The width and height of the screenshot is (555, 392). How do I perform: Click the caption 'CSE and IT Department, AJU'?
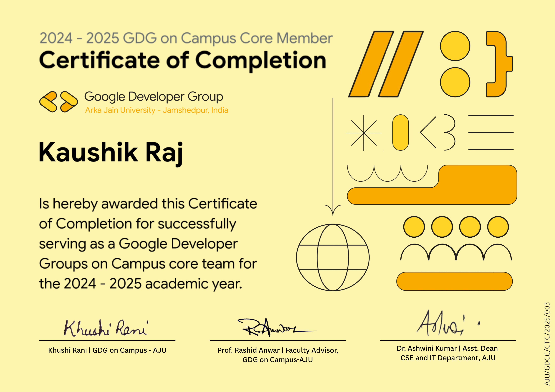tap(448, 358)
